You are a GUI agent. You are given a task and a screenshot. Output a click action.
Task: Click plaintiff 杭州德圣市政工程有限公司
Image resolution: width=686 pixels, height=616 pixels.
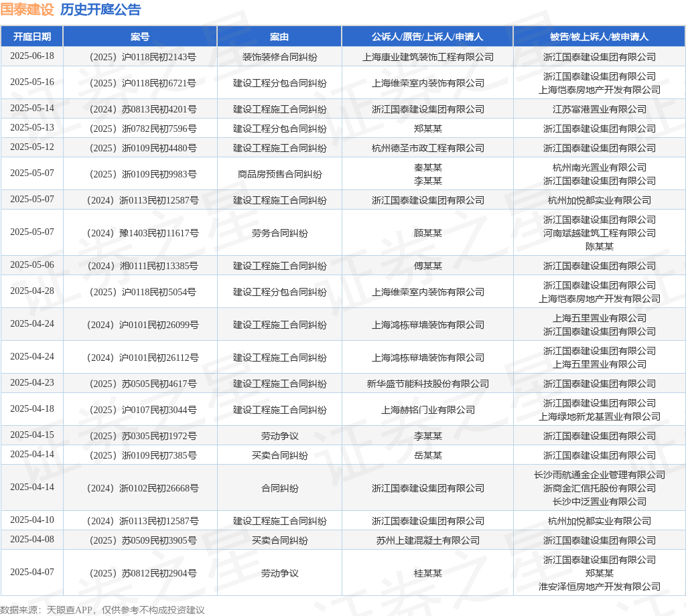click(x=428, y=148)
